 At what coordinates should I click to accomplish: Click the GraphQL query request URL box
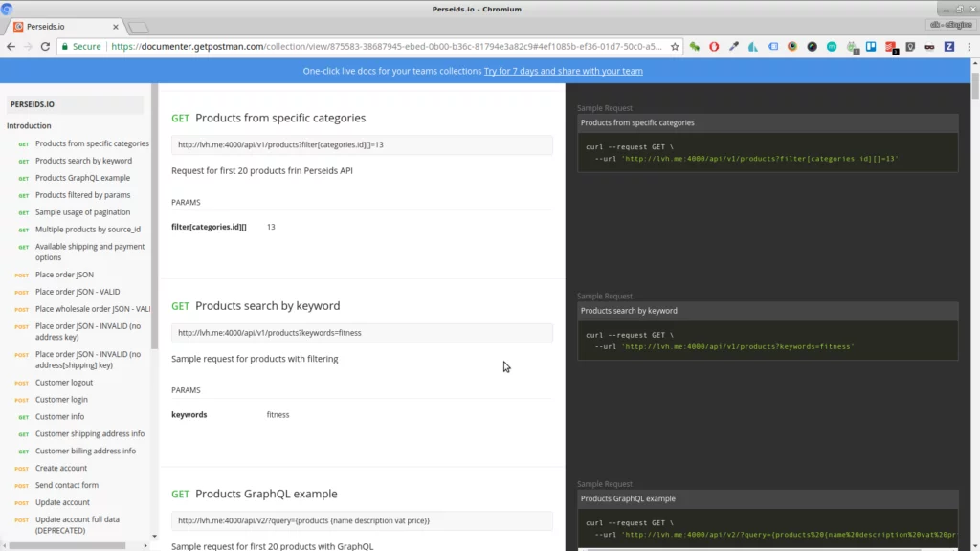pos(362,521)
